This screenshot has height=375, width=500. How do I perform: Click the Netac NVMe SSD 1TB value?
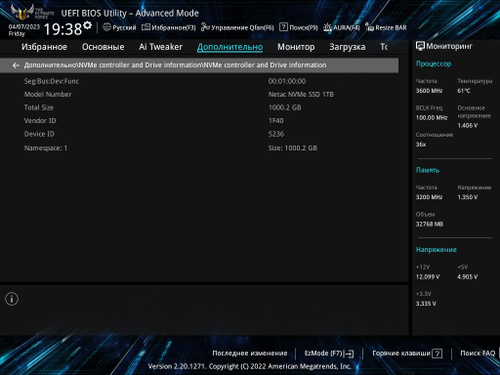click(301, 94)
